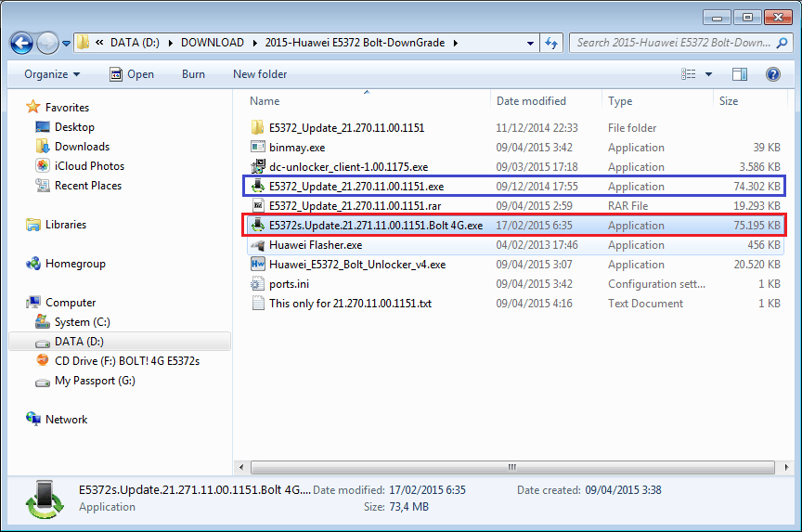Sort by the Size column header
802x532 pixels.
[729, 101]
